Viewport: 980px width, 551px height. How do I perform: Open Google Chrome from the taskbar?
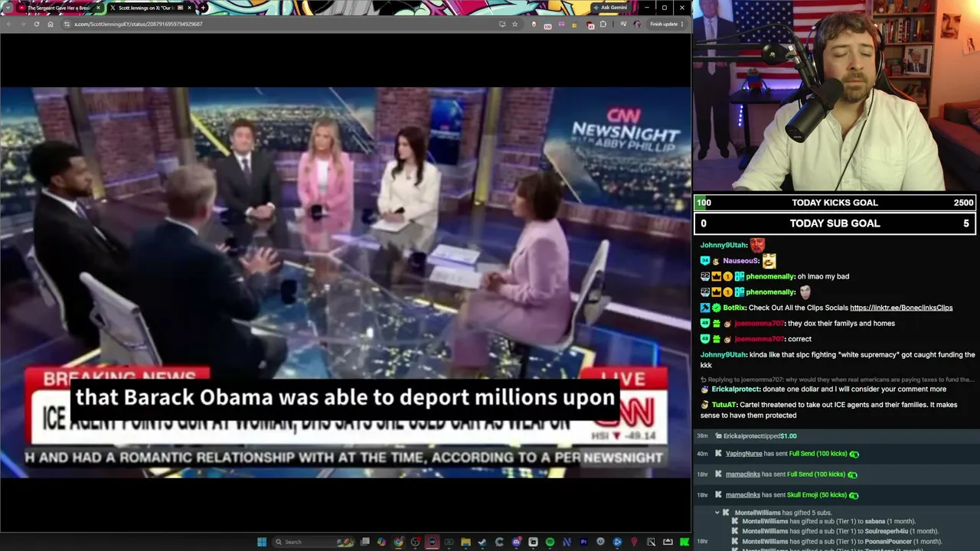click(x=398, y=542)
